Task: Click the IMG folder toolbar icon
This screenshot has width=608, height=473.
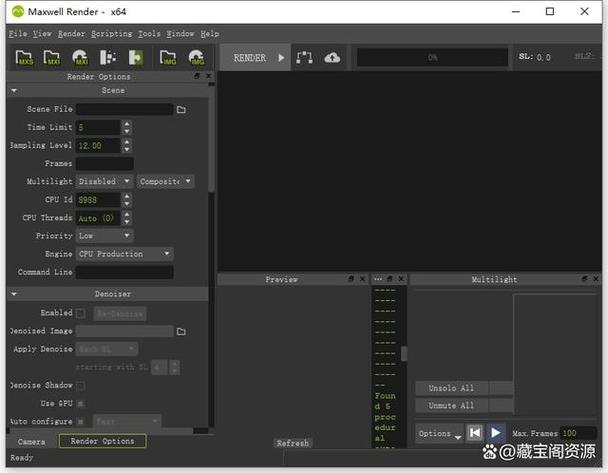Action: (x=168, y=57)
